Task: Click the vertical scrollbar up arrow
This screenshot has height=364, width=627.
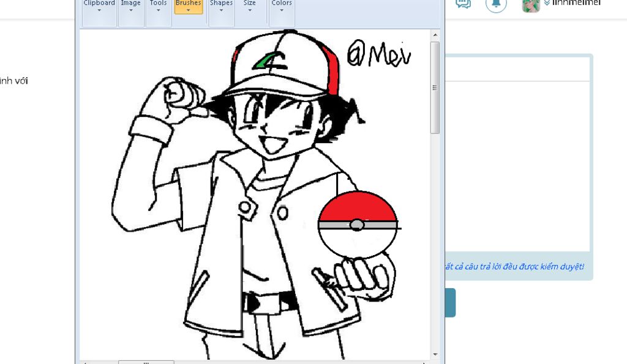Action: [435, 35]
